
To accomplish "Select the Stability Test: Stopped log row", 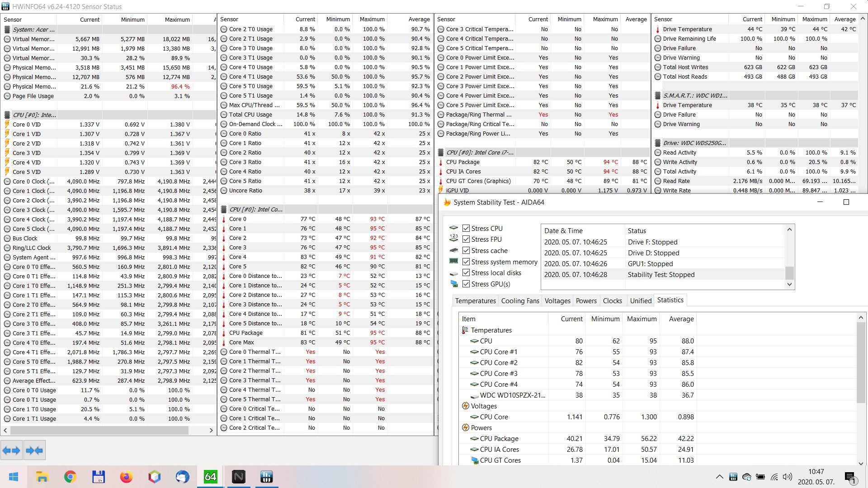I will [663, 275].
